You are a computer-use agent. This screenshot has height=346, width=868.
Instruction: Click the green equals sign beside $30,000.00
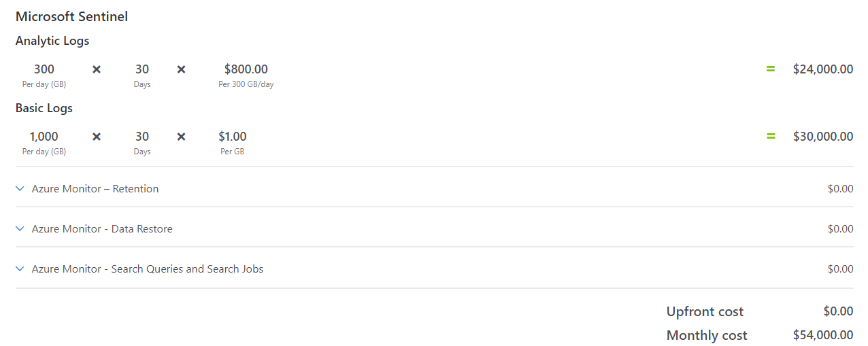click(771, 136)
